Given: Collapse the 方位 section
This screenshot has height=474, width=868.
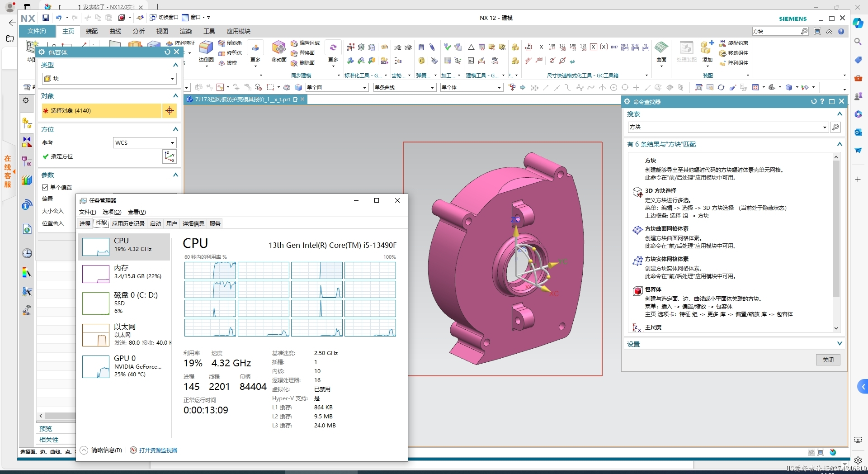Looking at the screenshot, I should tap(175, 129).
